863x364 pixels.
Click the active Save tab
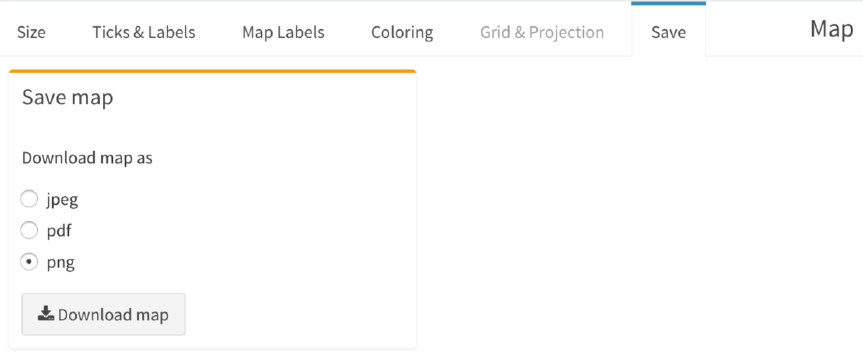pos(668,32)
